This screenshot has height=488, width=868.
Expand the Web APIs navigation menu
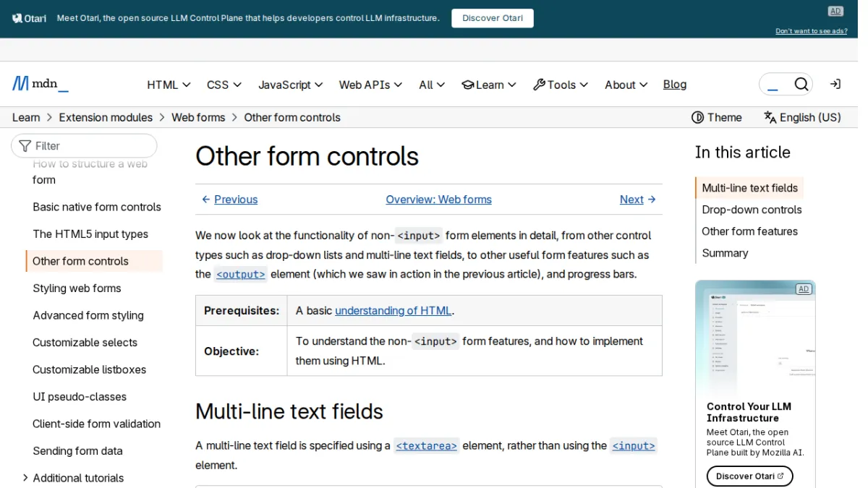point(370,85)
